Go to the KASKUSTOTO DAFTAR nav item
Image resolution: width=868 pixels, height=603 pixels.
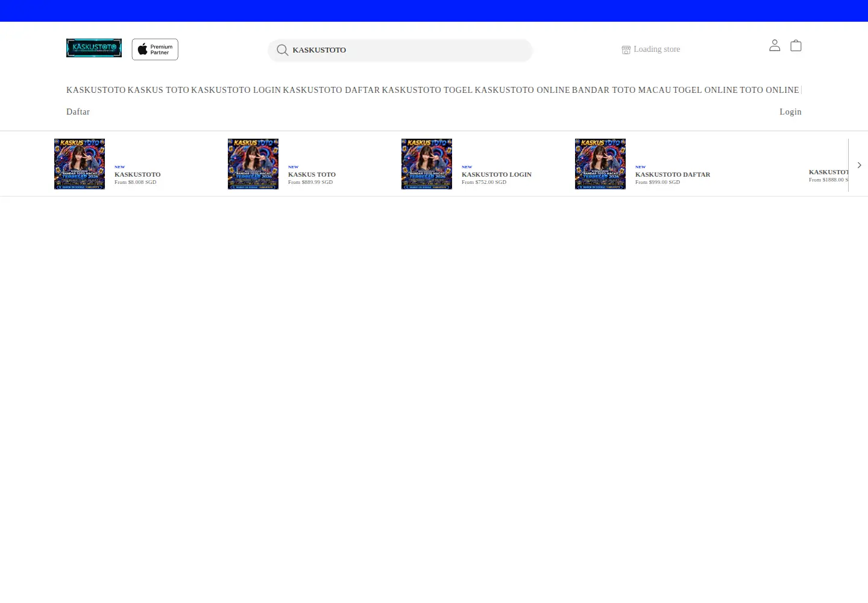coord(332,90)
